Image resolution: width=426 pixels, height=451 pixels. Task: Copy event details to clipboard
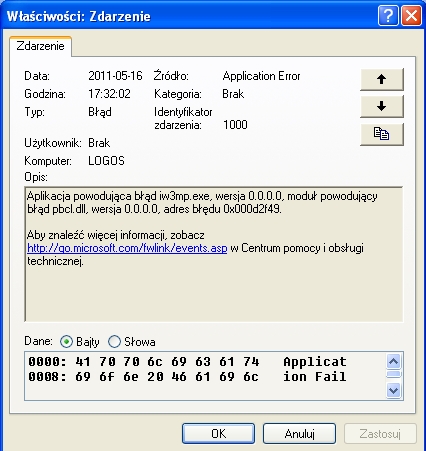[x=382, y=134]
